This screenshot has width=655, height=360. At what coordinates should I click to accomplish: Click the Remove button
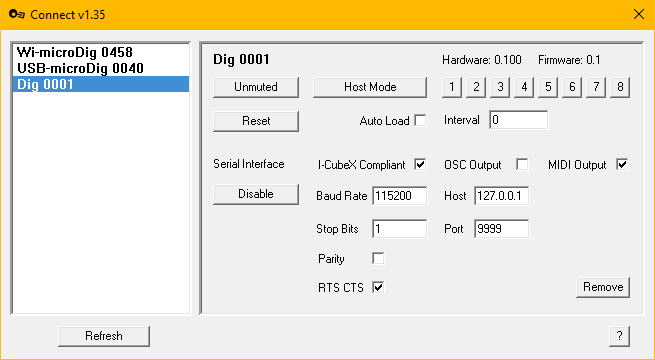pos(603,287)
